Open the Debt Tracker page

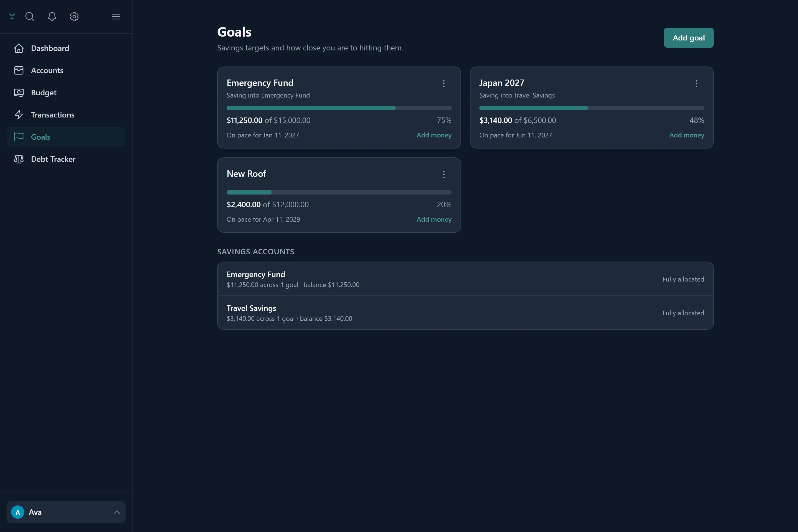pyautogui.click(x=66, y=159)
